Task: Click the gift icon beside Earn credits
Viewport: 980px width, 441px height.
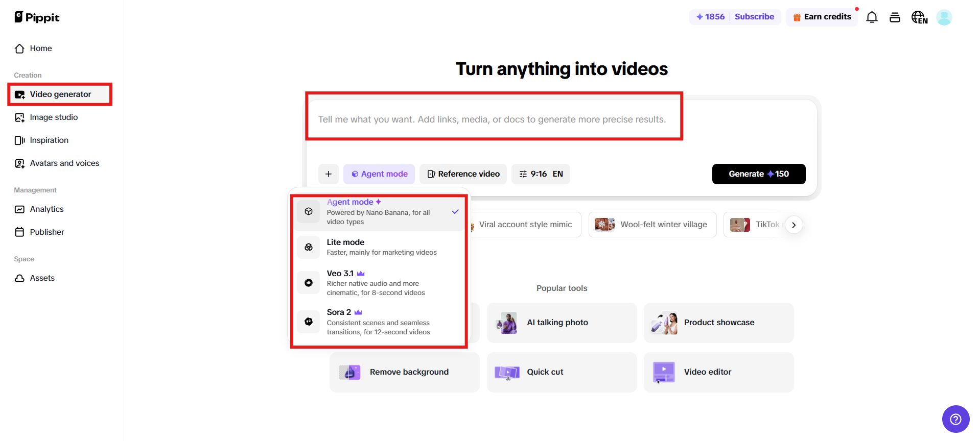Action: (x=797, y=17)
